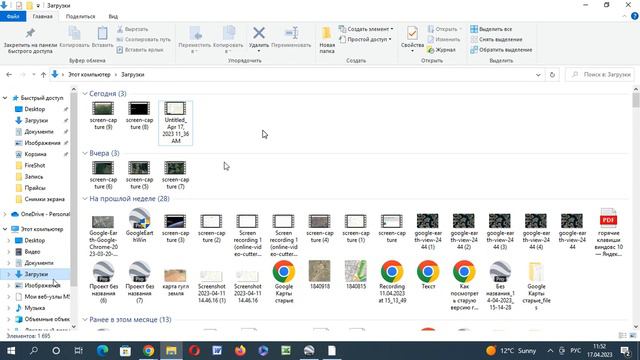640x360 pixels.
Task: Select Документы under Быстрый доступ
Action: (x=35, y=132)
